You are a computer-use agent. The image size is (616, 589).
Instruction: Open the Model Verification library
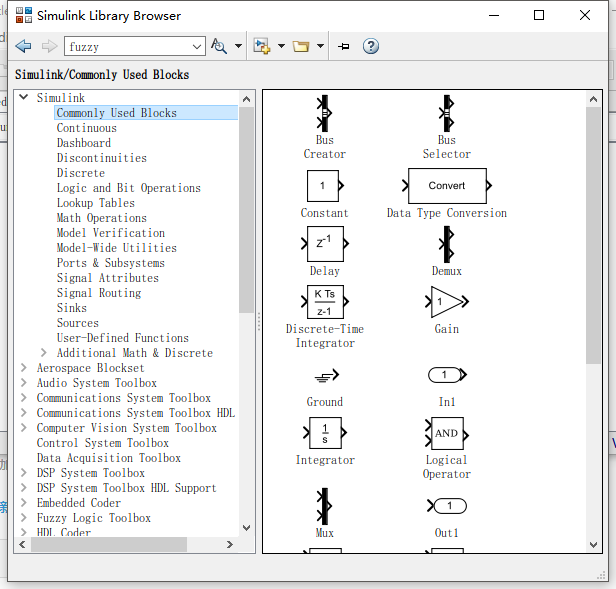coord(110,233)
